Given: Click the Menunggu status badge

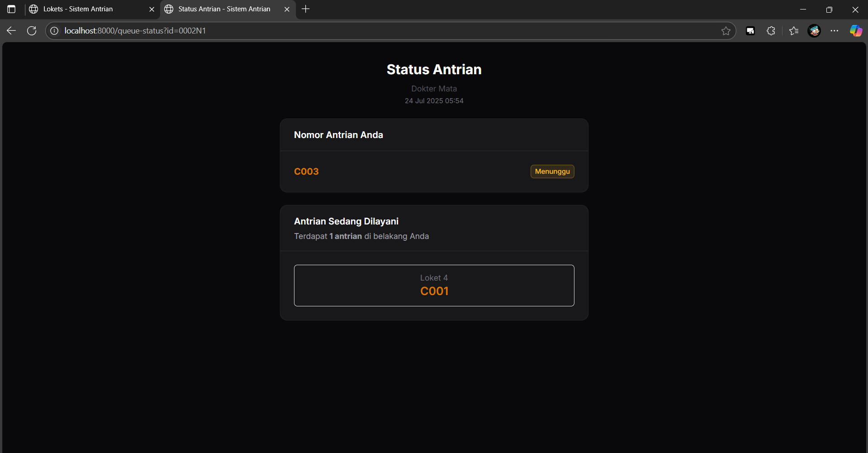Looking at the screenshot, I should [x=552, y=172].
